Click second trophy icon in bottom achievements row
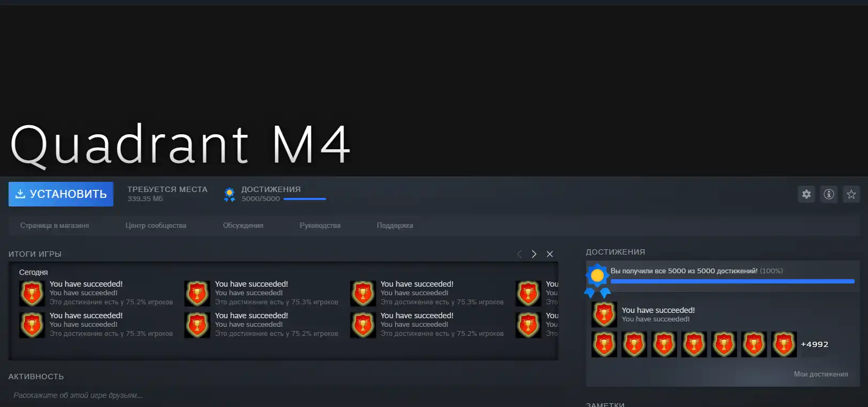The height and width of the screenshot is (407, 868). (634, 344)
